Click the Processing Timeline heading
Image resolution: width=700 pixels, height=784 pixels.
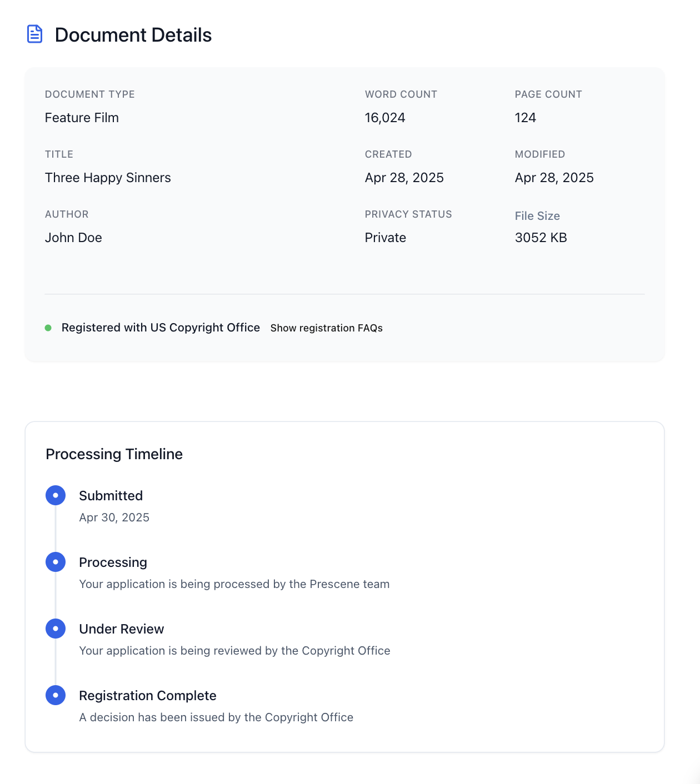point(114,454)
